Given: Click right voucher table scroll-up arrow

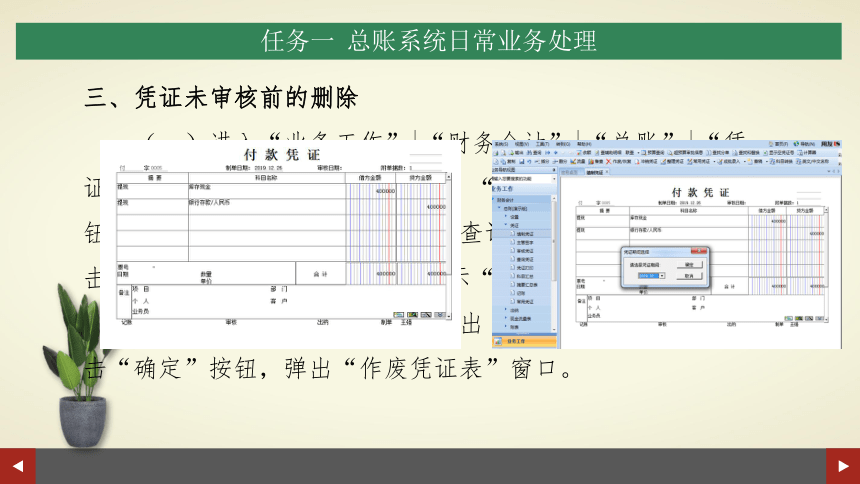Looking at the screenshot, I should 826,210.
